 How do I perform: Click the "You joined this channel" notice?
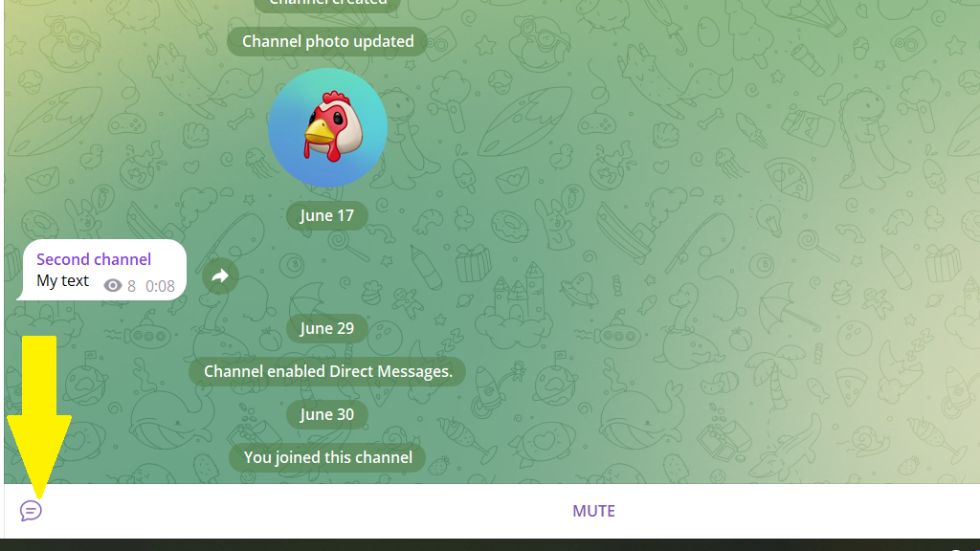[327, 458]
